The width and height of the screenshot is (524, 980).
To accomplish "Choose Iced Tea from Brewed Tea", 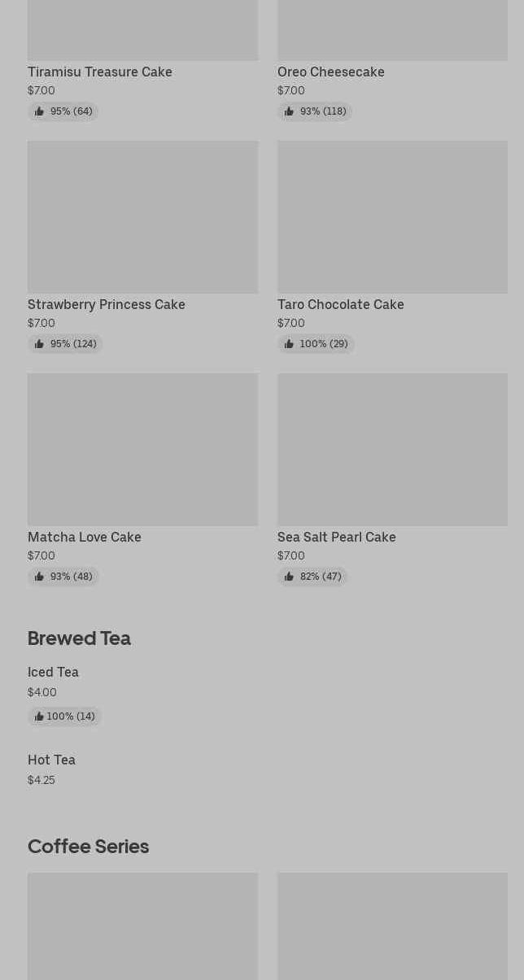I will point(53,672).
